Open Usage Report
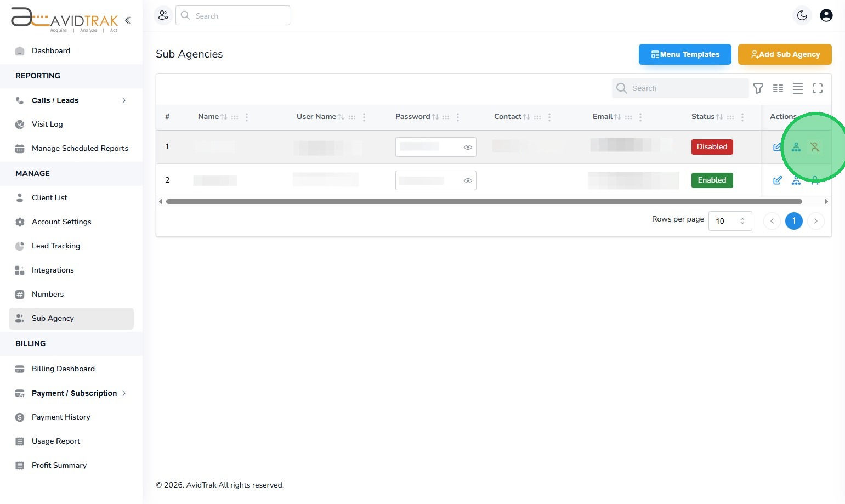This screenshot has height=504, width=845. tap(71, 441)
